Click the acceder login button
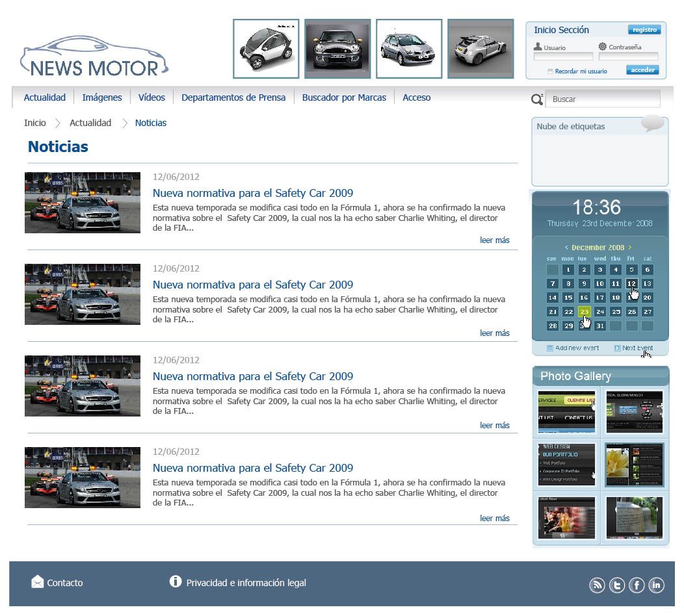 642,70
